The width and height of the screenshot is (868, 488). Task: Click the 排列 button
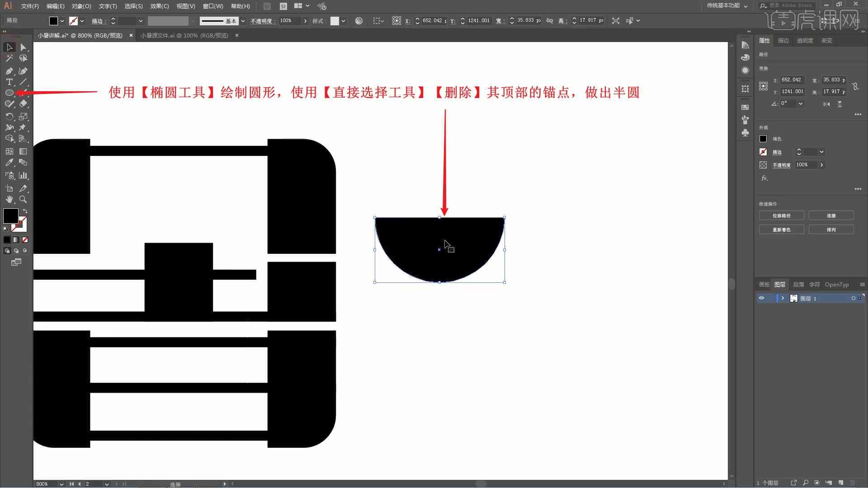831,230
